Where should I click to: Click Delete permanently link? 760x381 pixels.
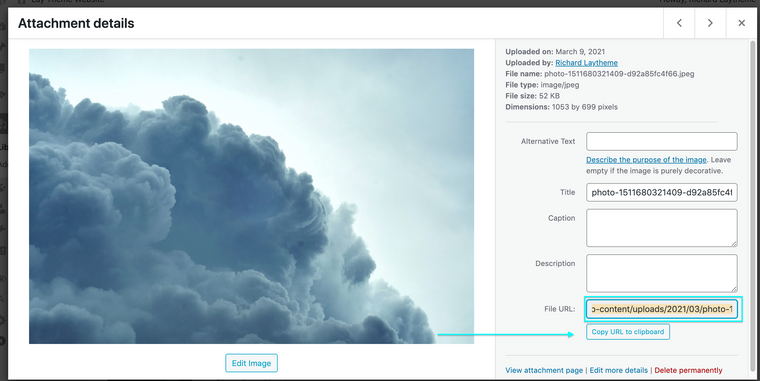(688, 370)
